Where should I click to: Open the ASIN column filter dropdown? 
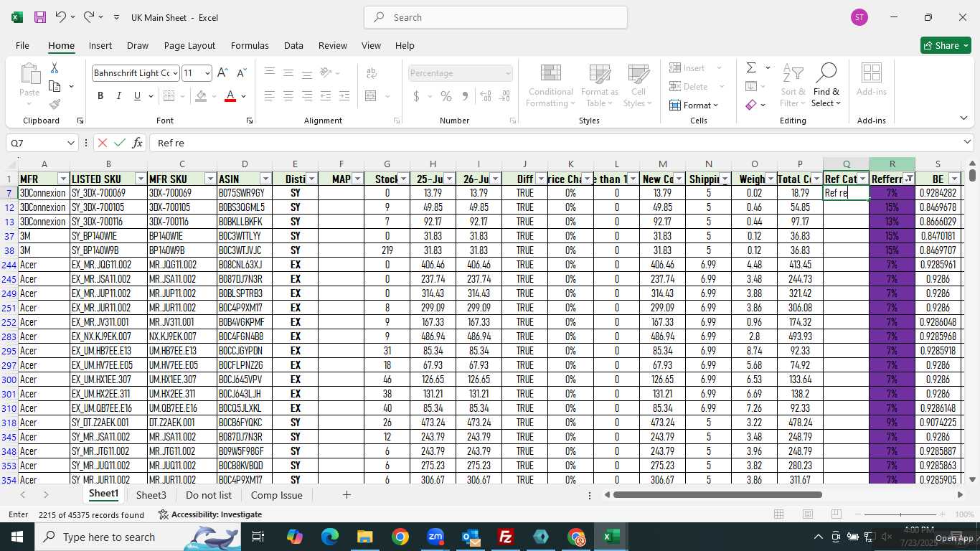265,179
